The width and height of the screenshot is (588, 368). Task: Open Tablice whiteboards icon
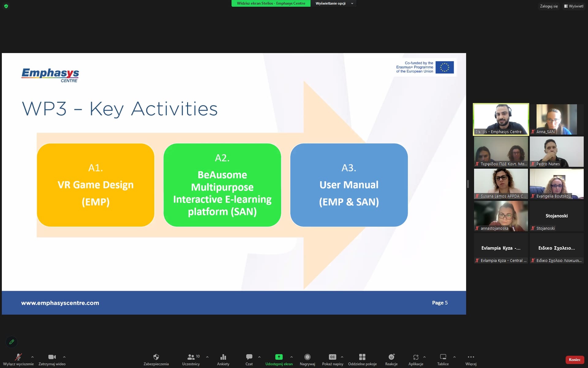coord(443,357)
